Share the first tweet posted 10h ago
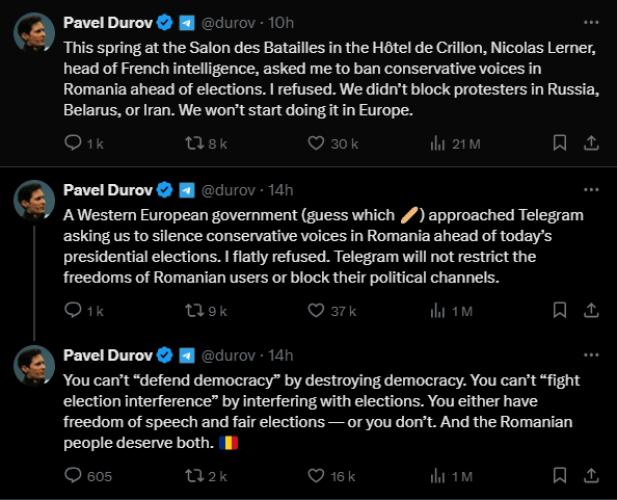The height and width of the screenshot is (500, 617). (x=591, y=143)
